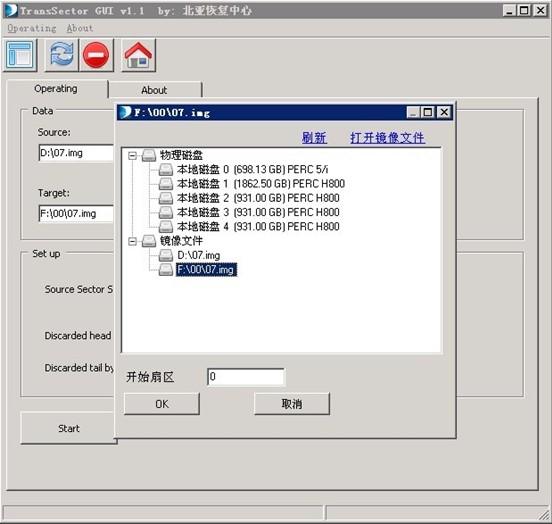Click the red house home icon
The height and width of the screenshot is (524, 552).
coord(138,55)
